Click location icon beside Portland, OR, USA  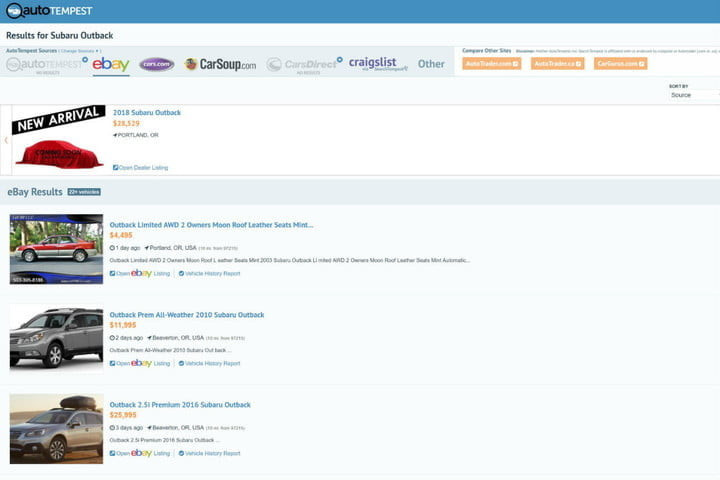click(x=146, y=248)
